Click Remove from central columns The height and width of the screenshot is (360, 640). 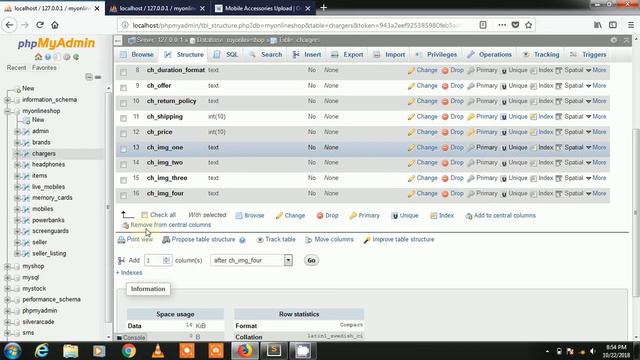(x=167, y=225)
